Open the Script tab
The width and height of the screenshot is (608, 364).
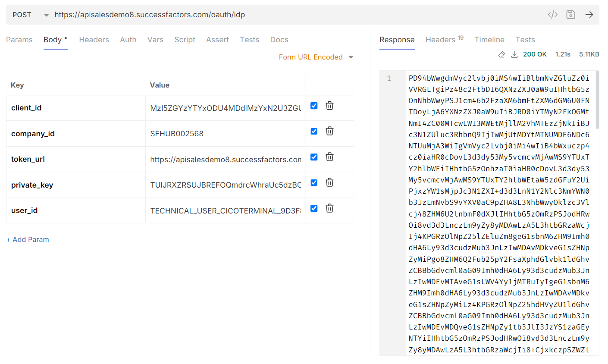pyautogui.click(x=185, y=40)
